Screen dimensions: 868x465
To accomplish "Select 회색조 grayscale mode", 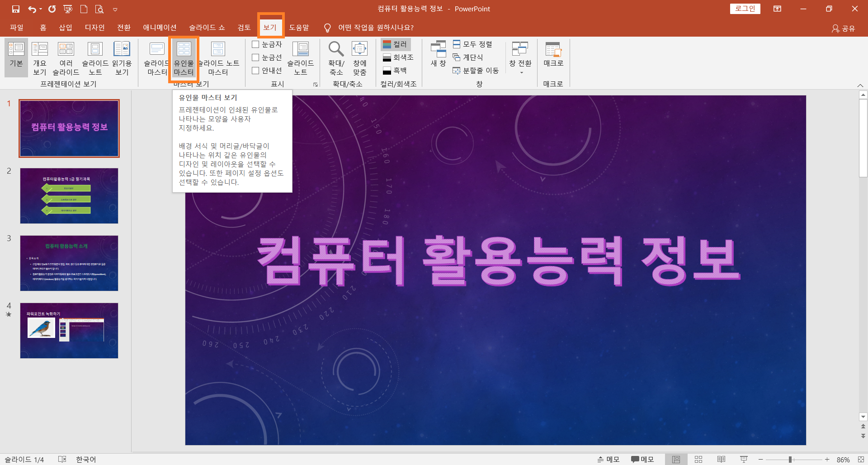I will tap(398, 57).
